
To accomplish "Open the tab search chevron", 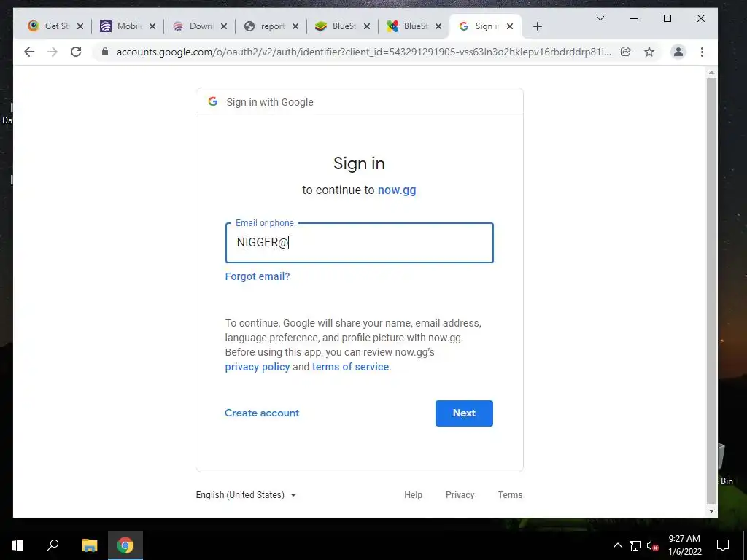I will pyautogui.click(x=600, y=18).
